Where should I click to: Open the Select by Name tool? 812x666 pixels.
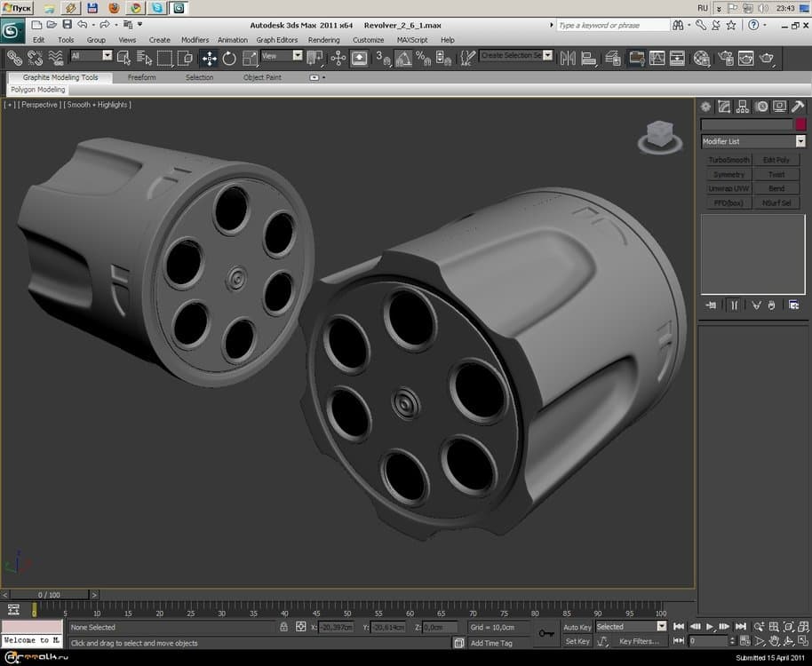[143, 59]
